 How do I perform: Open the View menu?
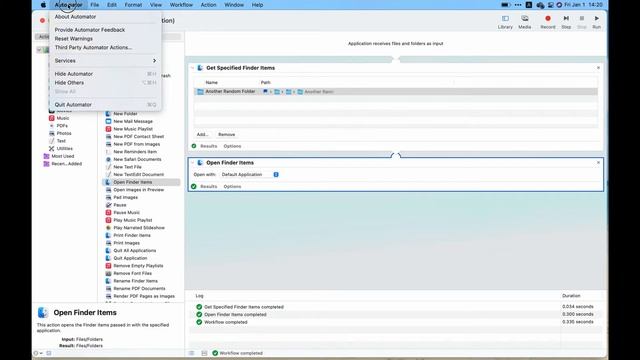pyautogui.click(x=156, y=5)
